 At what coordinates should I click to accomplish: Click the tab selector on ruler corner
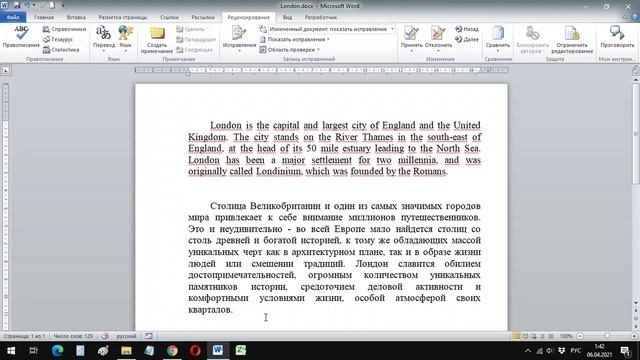coord(6,70)
